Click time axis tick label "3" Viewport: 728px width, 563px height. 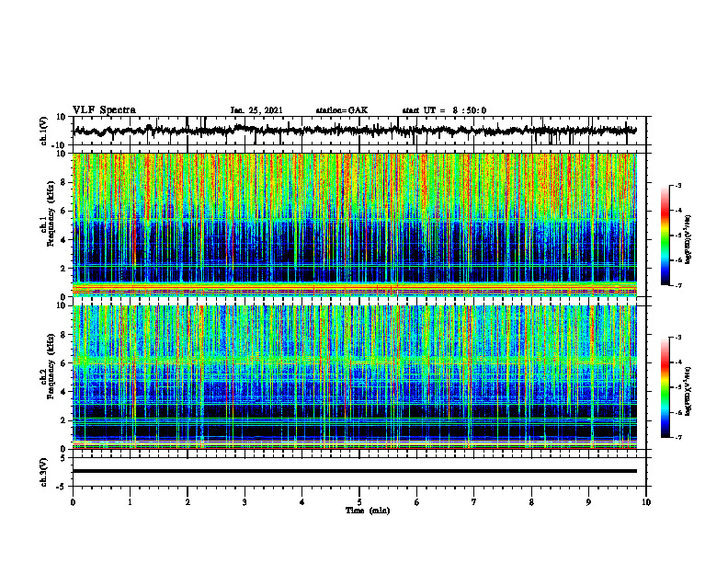pyautogui.click(x=245, y=502)
